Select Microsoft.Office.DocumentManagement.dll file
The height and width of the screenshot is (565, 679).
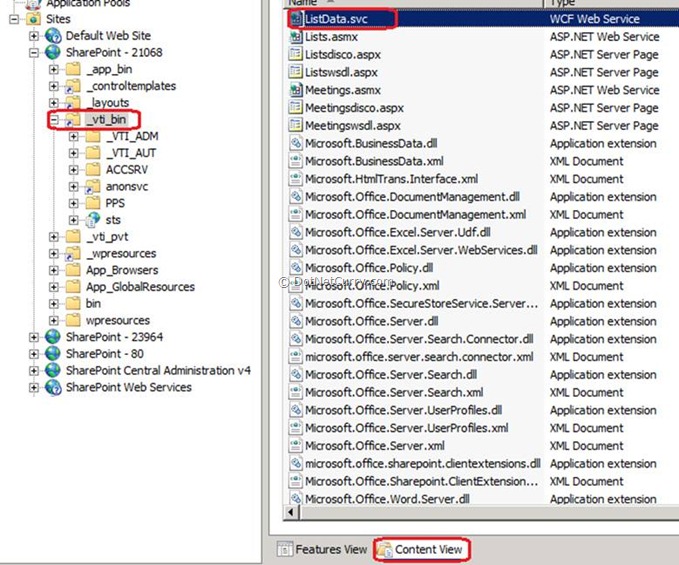[412, 197]
